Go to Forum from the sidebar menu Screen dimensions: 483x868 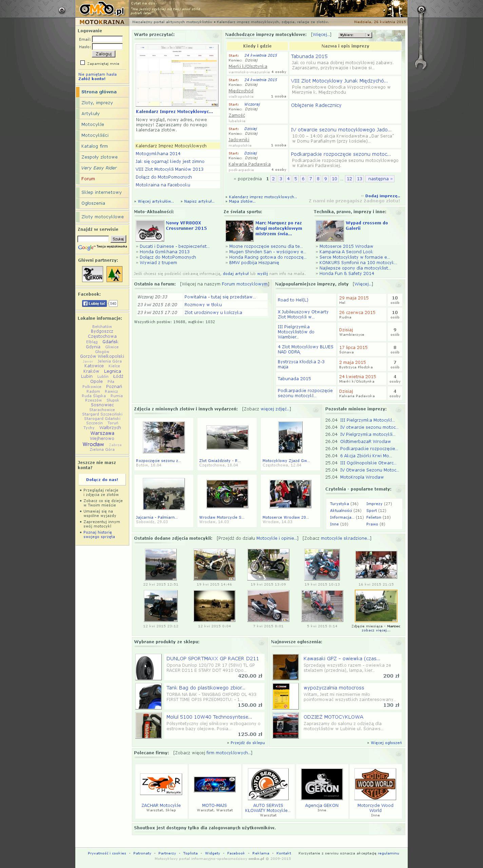[88, 179]
